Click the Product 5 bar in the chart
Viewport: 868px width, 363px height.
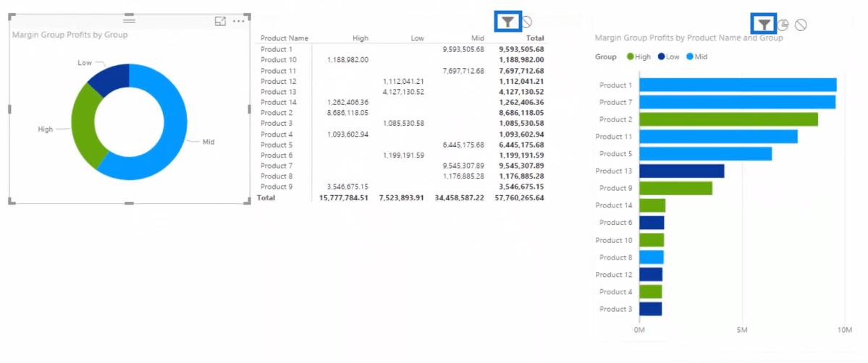[706, 154]
